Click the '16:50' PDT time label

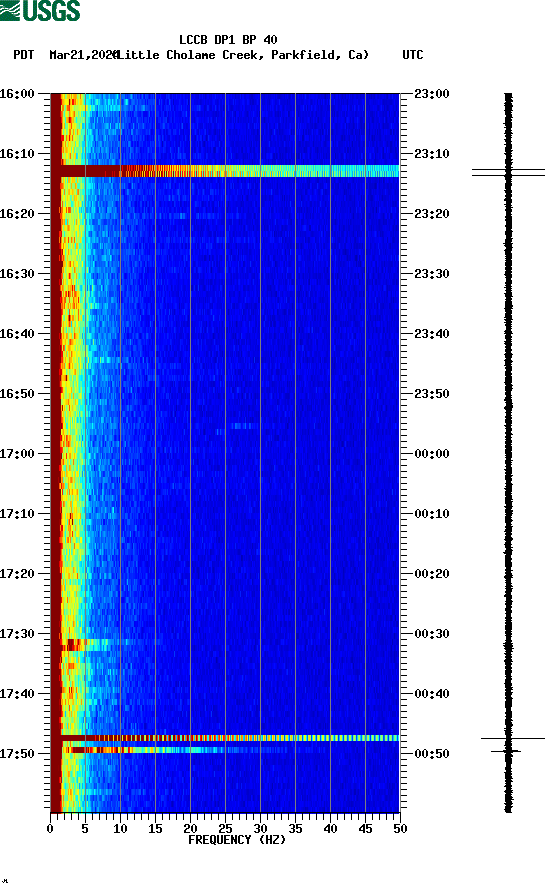(x=17, y=394)
